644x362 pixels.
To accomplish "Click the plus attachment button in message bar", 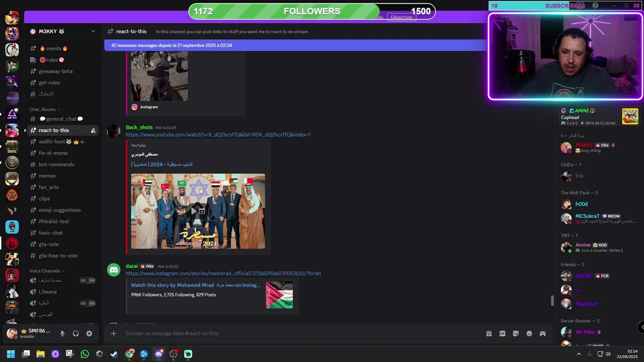I will pos(114,333).
